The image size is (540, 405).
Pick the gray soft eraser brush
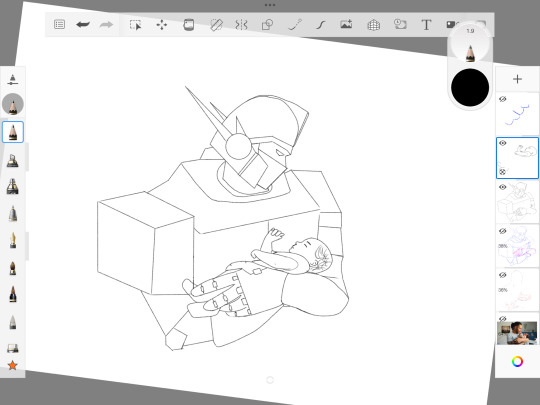pos(13,322)
